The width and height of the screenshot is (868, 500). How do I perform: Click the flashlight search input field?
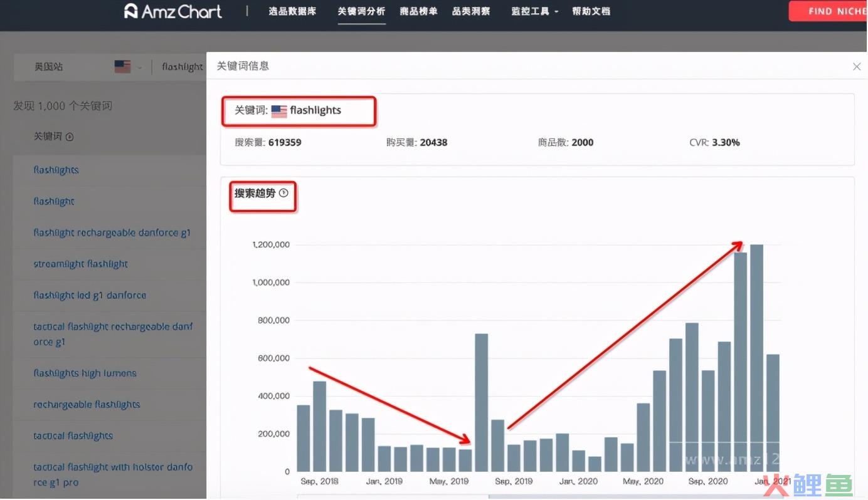coord(182,67)
